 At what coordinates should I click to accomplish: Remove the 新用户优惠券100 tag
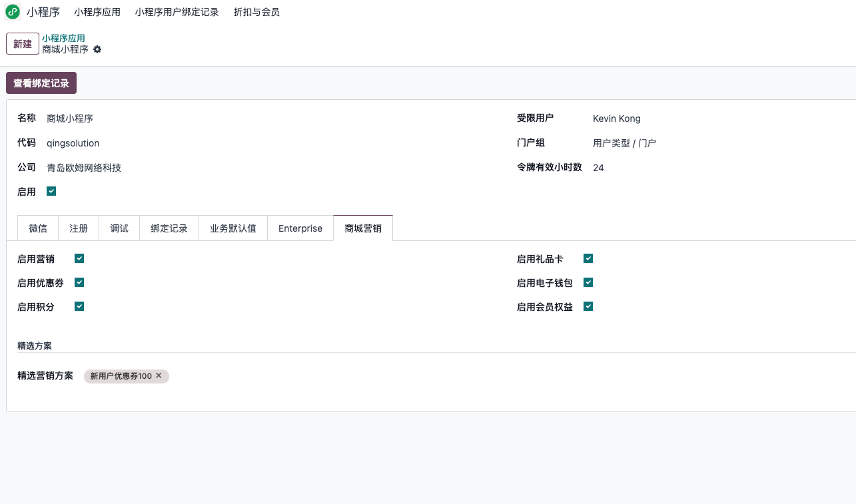point(159,376)
